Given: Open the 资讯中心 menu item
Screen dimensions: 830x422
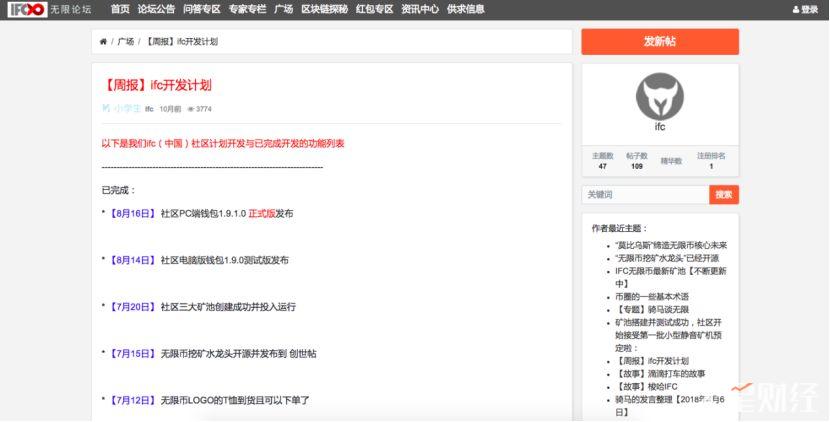Looking at the screenshot, I should pyautogui.click(x=420, y=9).
